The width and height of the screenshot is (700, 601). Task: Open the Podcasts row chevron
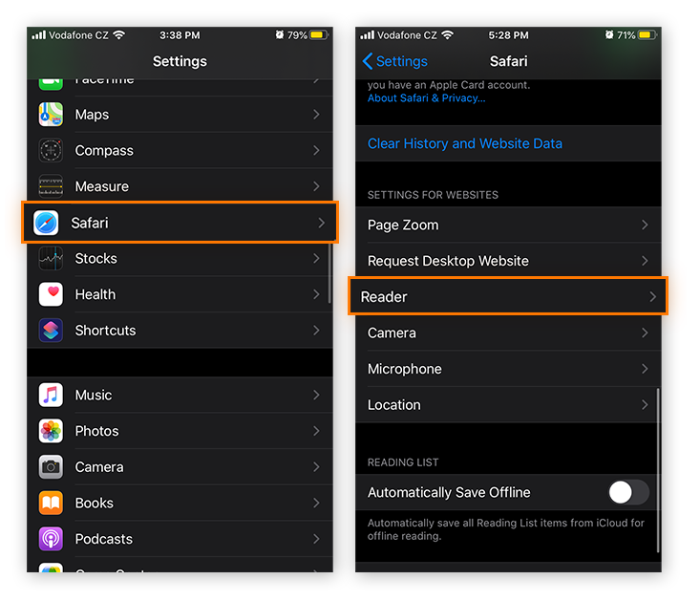(316, 539)
